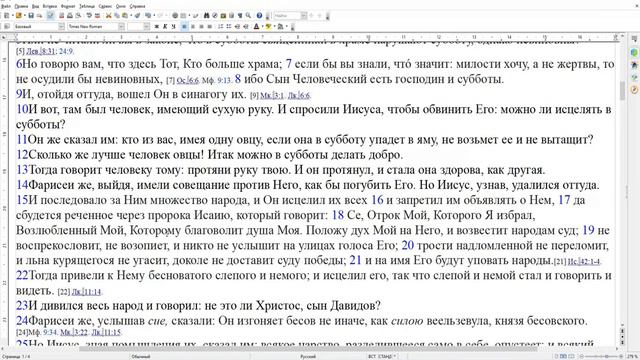Click the Copy toolbar icon
Image resolution: width=640 pixels, height=360 pixels.
tap(117, 16)
